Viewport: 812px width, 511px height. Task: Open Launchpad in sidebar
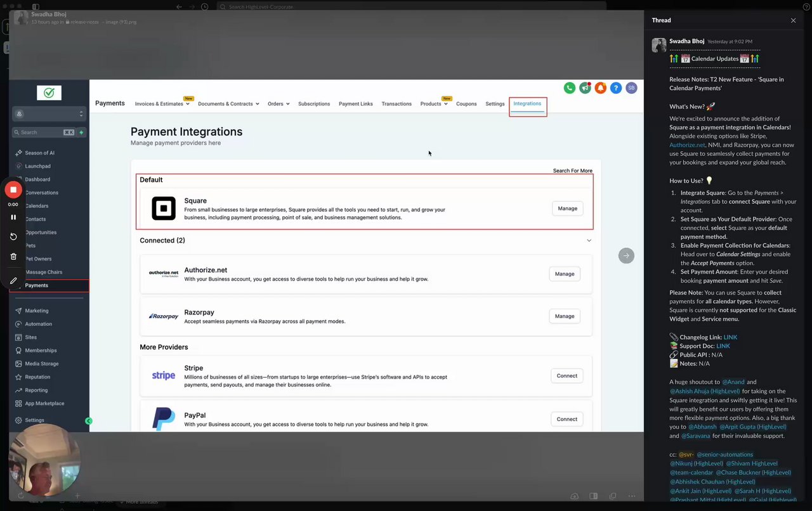37,166
